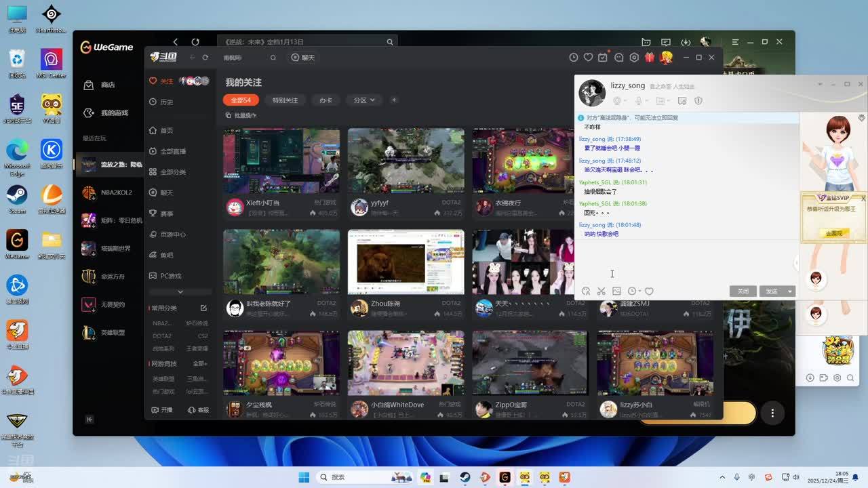Click the edit icon beside 常用分类
Image resolution: width=868 pixels, height=488 pixels.
pyautogui.click(x=203, y=308)
